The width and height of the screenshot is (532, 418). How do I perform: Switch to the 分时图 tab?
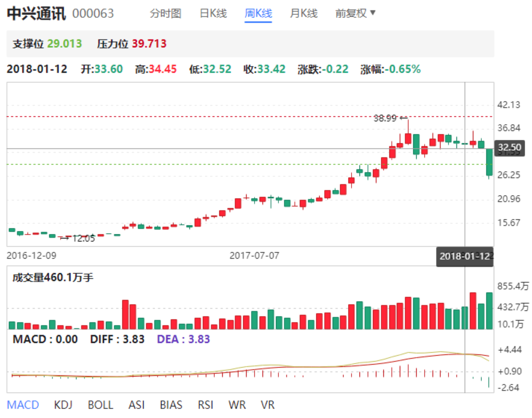(x=166, y=13)
